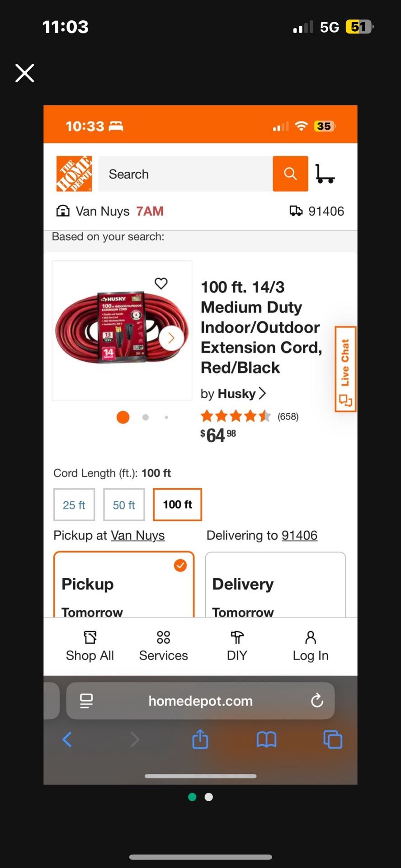
Task: Advance product images with the arrow
Action: tap(171, 338)
